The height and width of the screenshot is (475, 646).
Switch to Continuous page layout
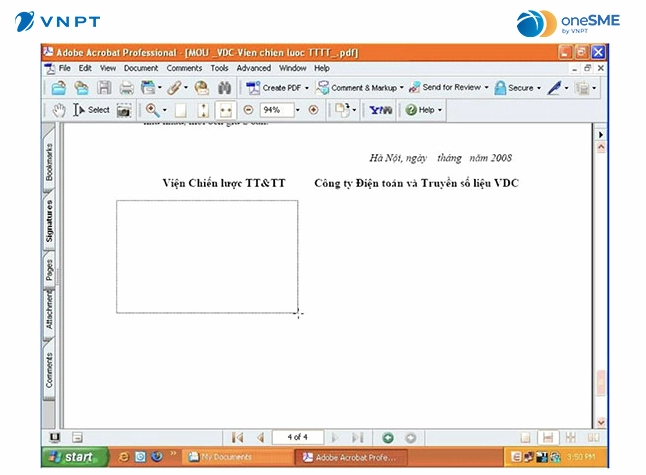click(548, 438)
